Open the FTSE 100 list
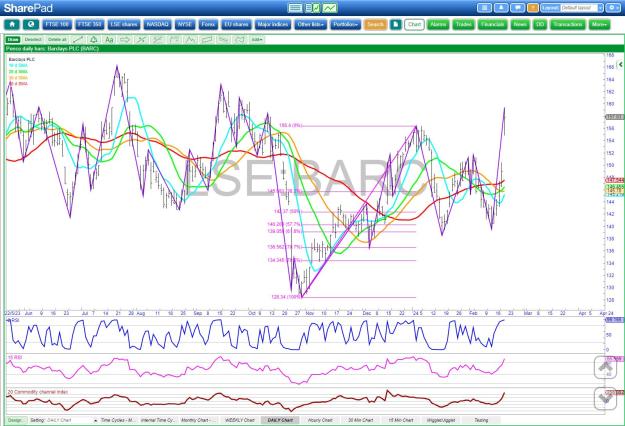 [57, 24]
